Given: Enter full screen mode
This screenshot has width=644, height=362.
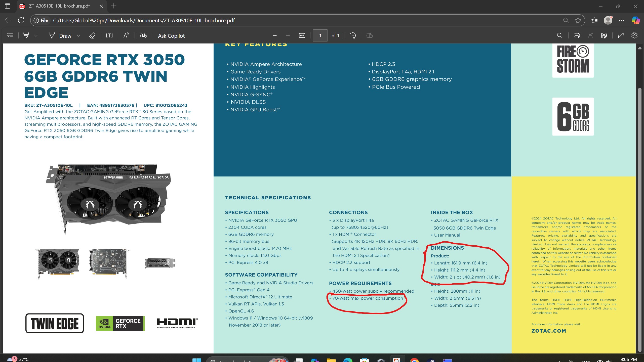Looking at the screenshot, I should (x=621, y=35).
